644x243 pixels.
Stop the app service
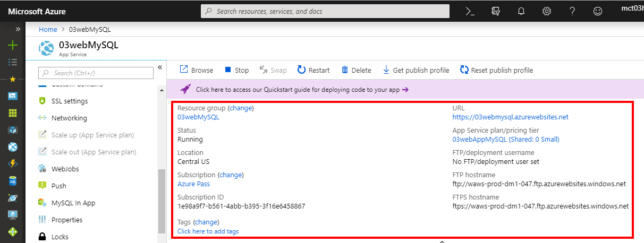[x=236, y=70]
